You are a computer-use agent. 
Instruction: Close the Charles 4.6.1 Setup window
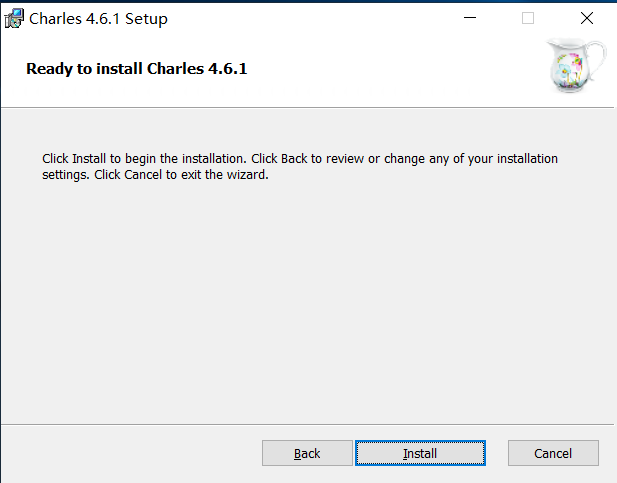[x=587, y=18]
